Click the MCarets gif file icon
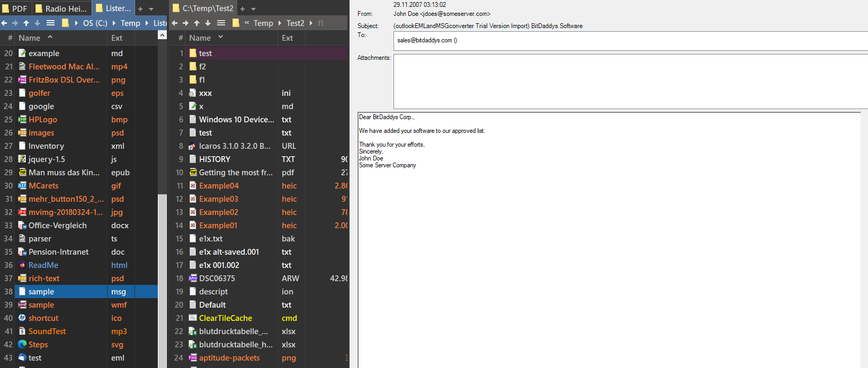 (22, 186)
